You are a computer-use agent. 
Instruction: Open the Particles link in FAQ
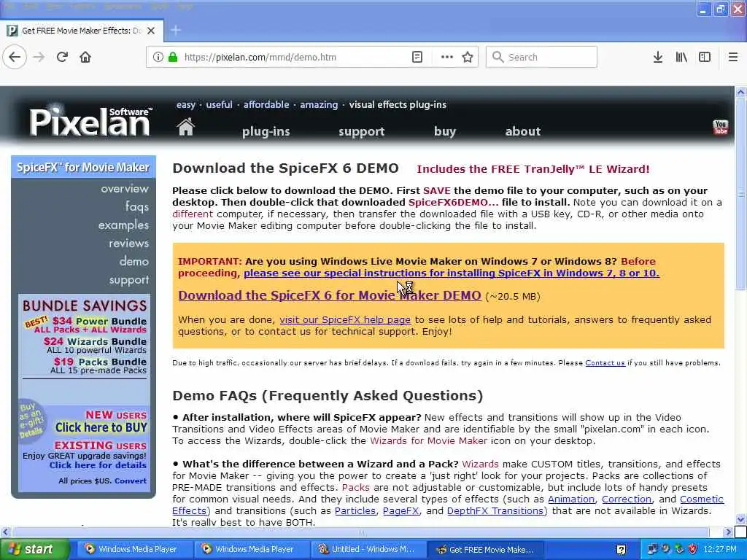pos(355,511)
